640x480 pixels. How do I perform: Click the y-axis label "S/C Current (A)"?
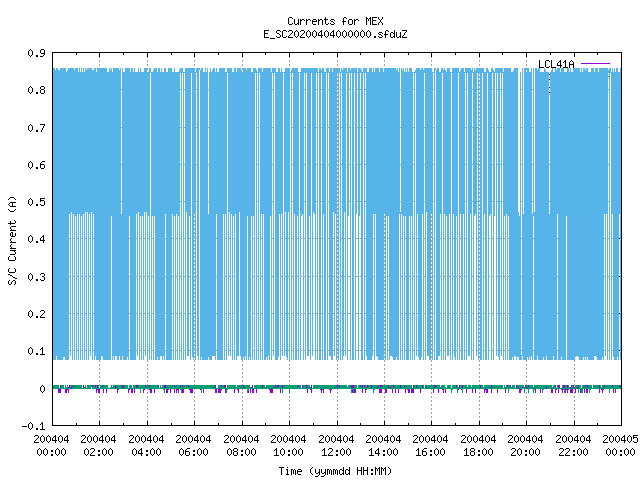[13, 241]
